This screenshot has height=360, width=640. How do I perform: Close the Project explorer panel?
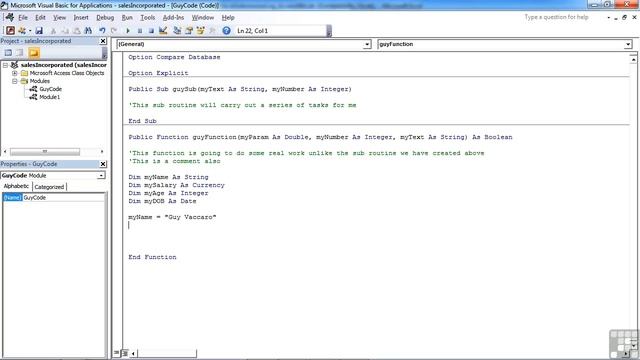point(103,41)
